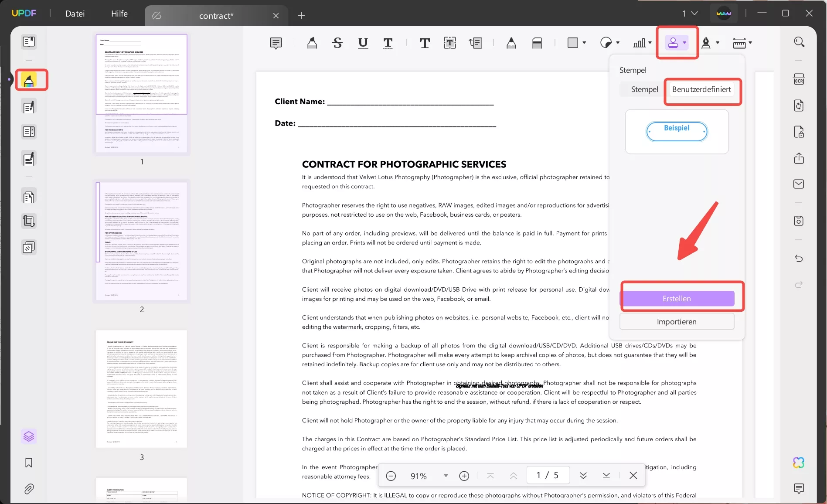
Task: Select the text box tool
Action: click(x=450, y=43)
